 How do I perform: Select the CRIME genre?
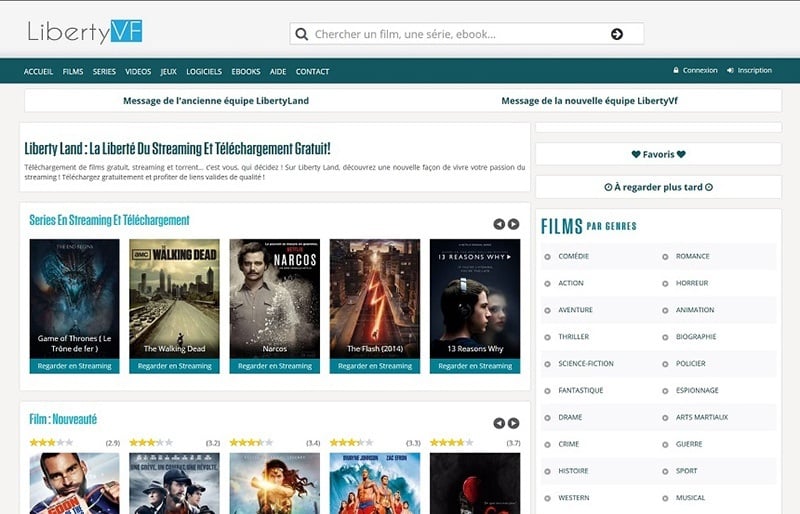click(568, 444)
